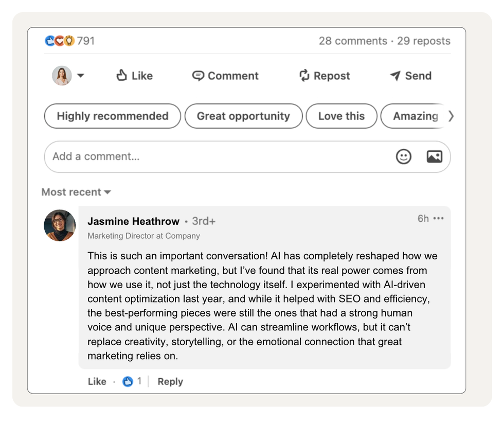Send this post via message
The height and width of the screenshot is (424, 504).
[x=410, y=76]
